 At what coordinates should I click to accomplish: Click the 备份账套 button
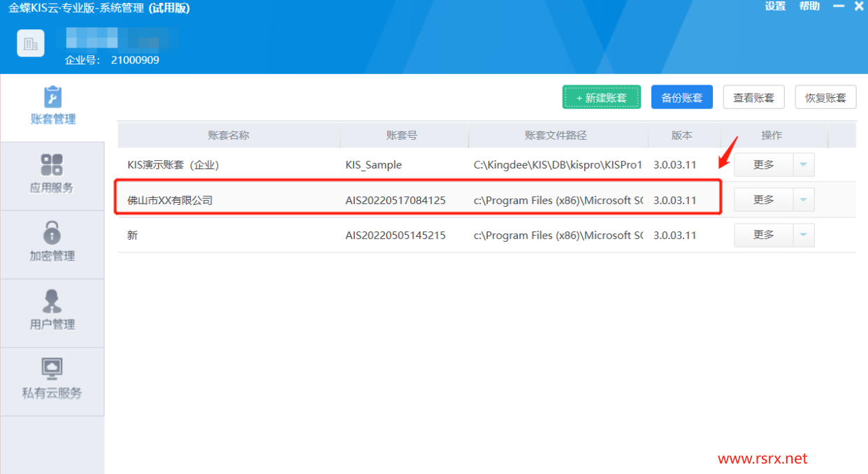coord(682,98)
